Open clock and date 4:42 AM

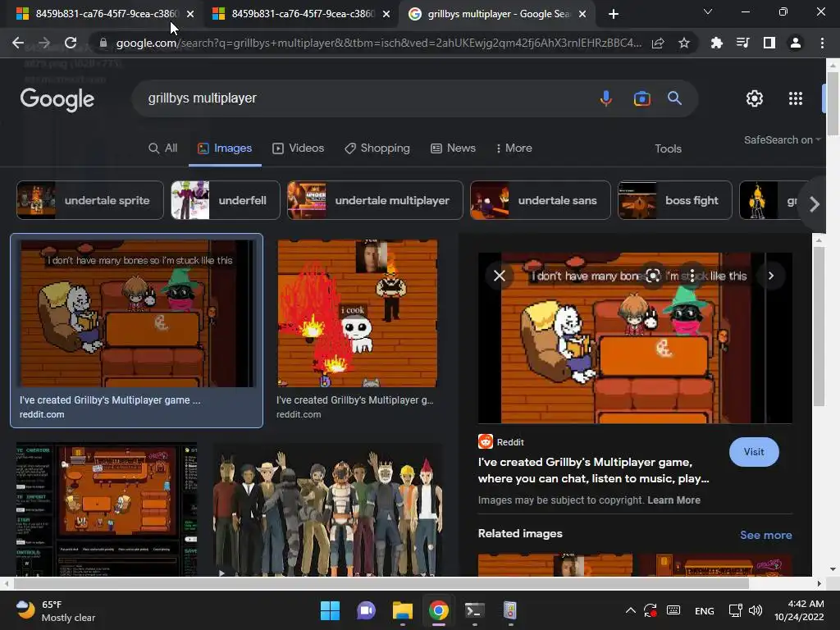coord(799,610)
